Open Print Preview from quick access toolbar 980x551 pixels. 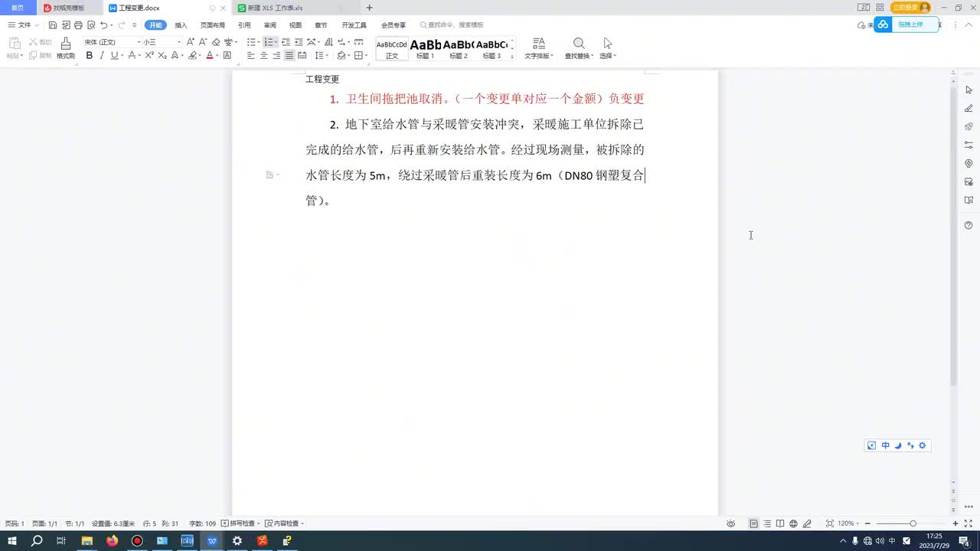91,25
